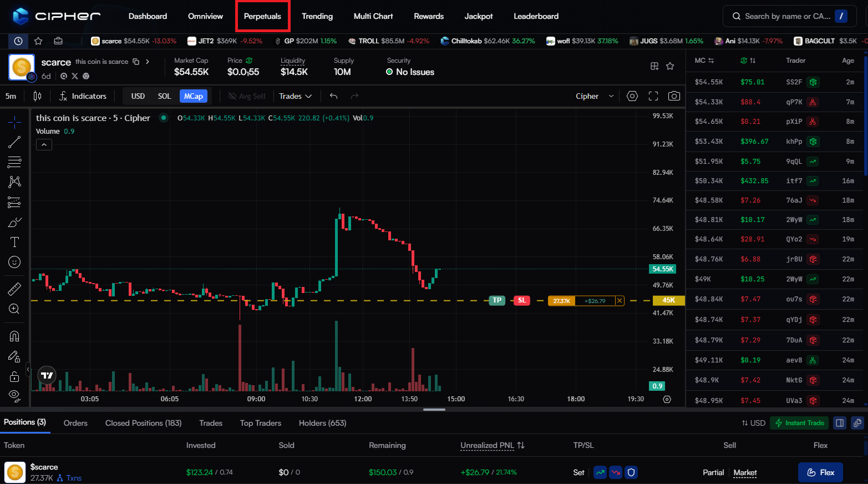Screen dimensions: 868x484
Task: Select the ruler measure tool
Action: 14,289
